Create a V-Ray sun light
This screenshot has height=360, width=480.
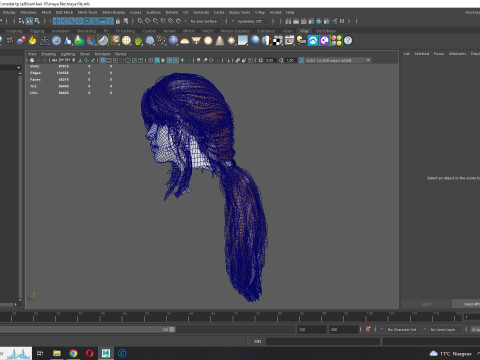tap(231, 41)
